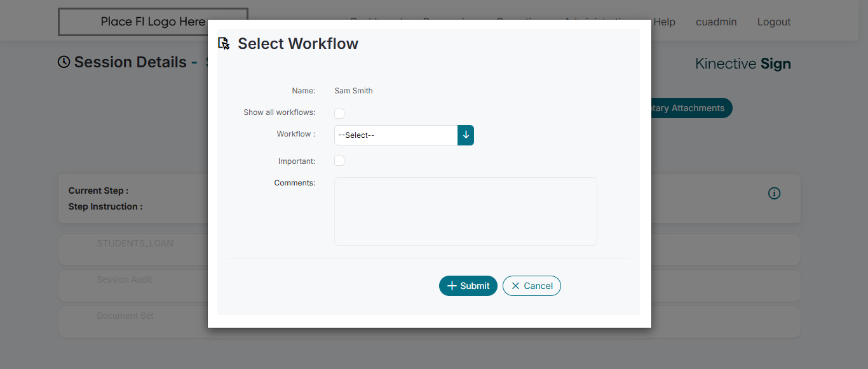Viewport: 868px width, 369px height.
Task: Click inside the Comments text area
Action: pos(466,211)
